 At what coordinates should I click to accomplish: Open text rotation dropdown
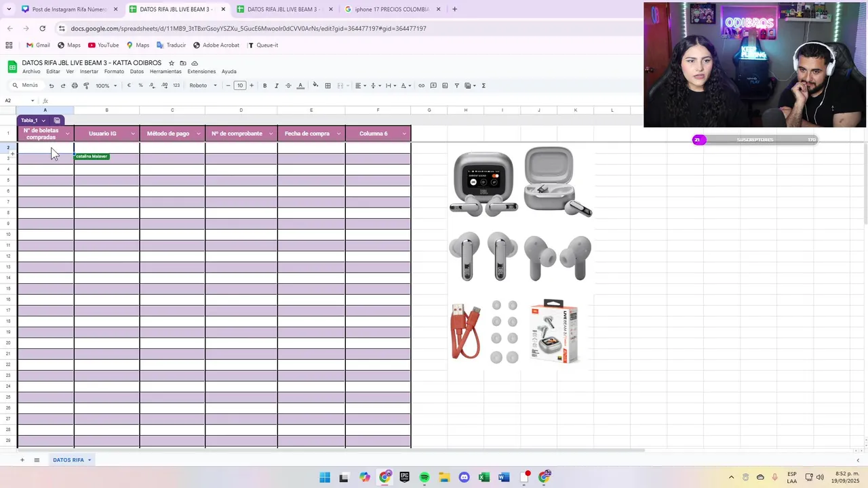click(406, 85)
